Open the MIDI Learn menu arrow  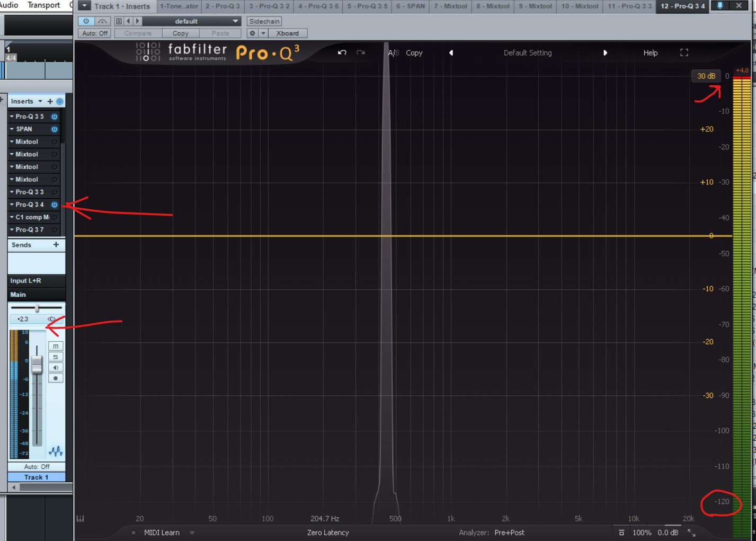[192, 533]
